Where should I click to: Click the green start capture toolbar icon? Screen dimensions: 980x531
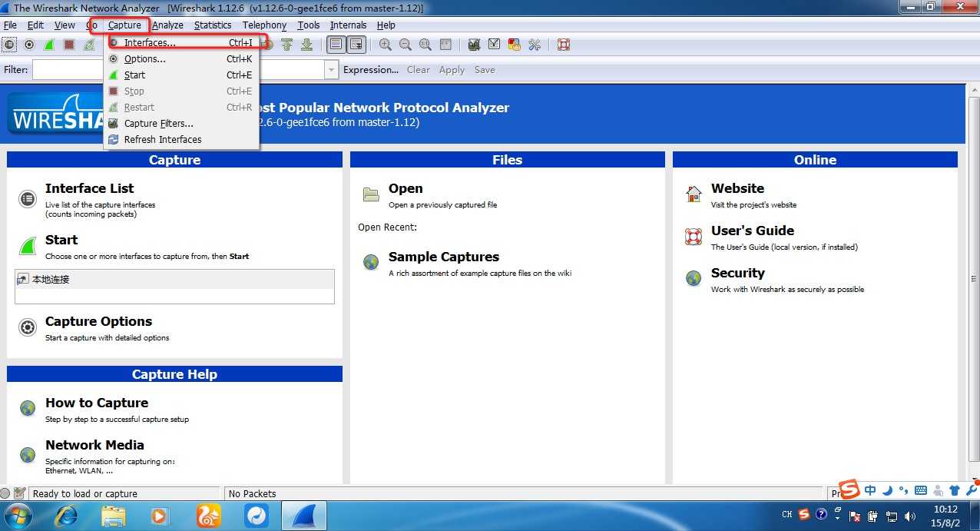coord(49,45)
